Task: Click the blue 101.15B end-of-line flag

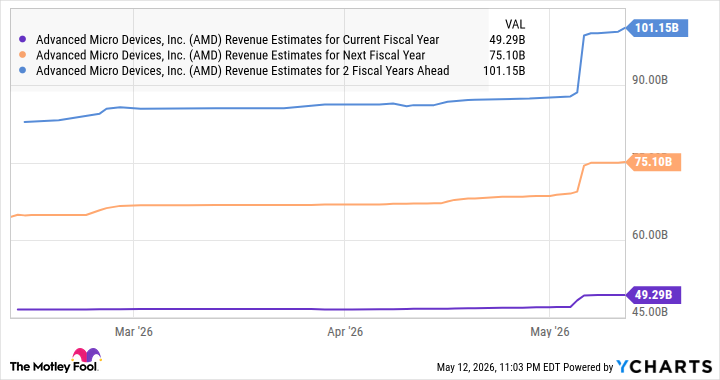Action: click(657, 28)
